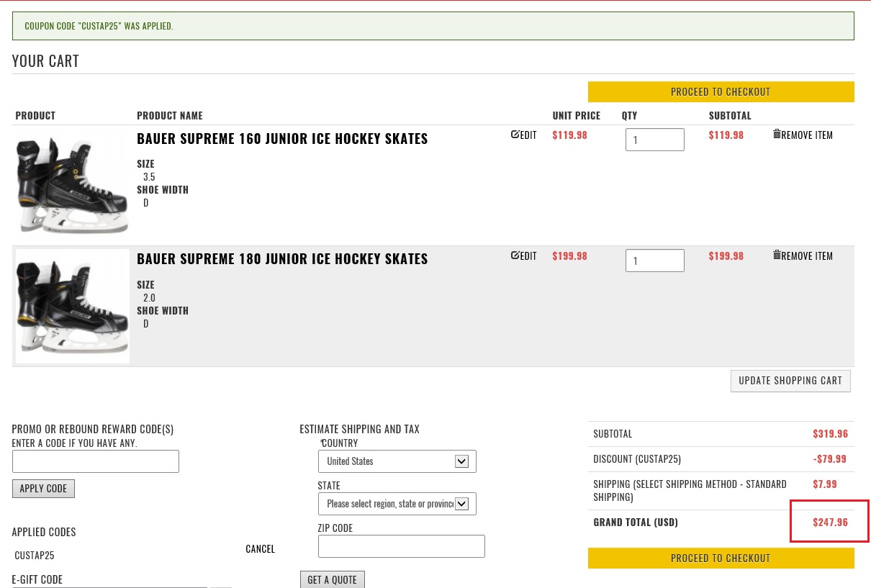Click the Edit pencil icon for Supreme 180 skates
Screen dimensions: 871x588
pyautogui.click(x=515, y=255)
